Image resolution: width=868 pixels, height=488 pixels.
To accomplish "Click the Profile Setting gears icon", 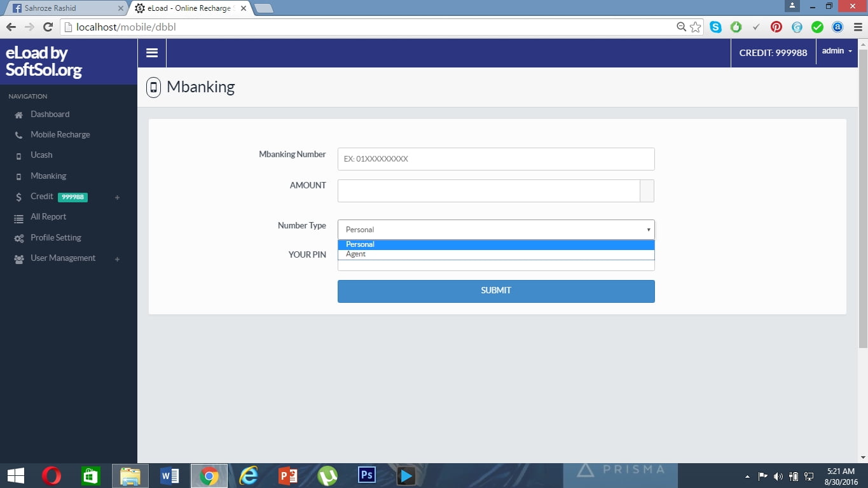I will [x=18, y=239].
